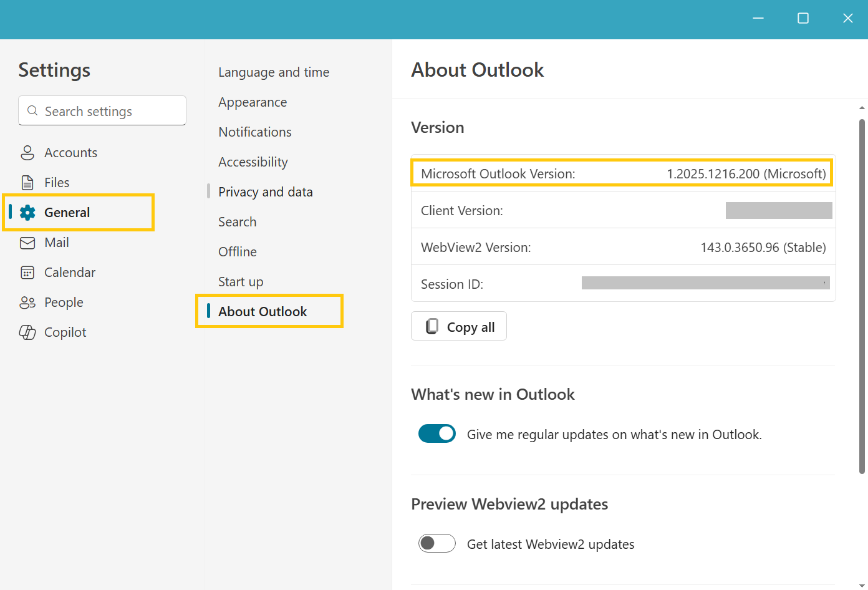Open the Search settings page
Viewport: 868px width, 590px height.
[238, 222]
